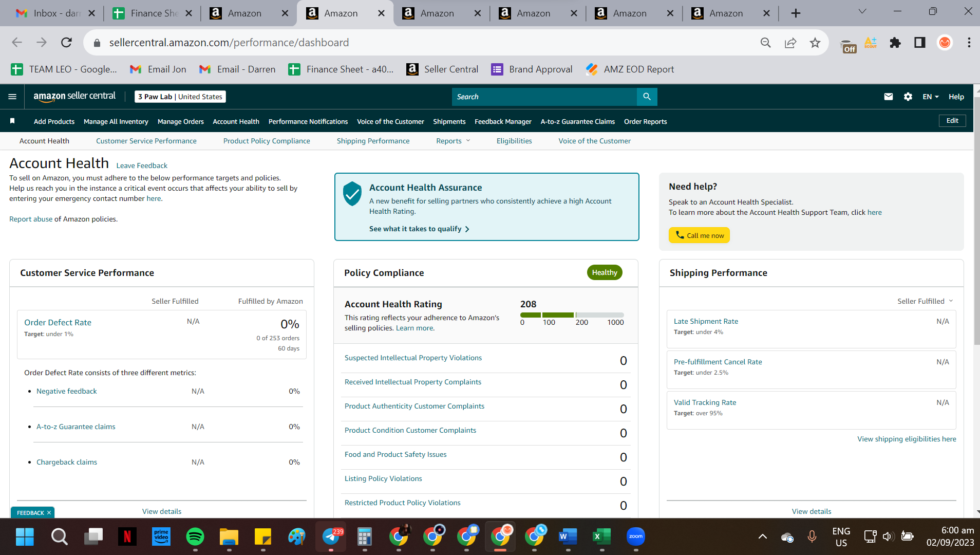Click the Seller Central search field

click(x=544, y=97)
